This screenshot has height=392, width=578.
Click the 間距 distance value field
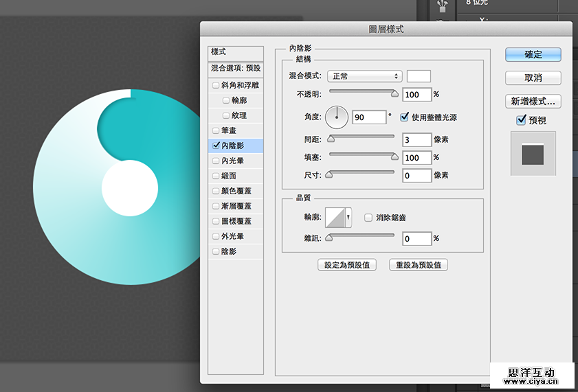417,140
